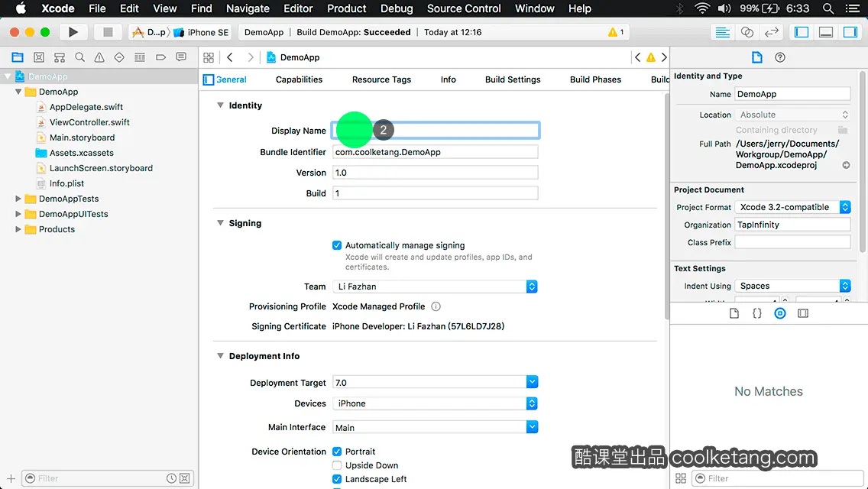Show the File Template library
Viewport: 868px width, 489px height.
tap(734, 313)
